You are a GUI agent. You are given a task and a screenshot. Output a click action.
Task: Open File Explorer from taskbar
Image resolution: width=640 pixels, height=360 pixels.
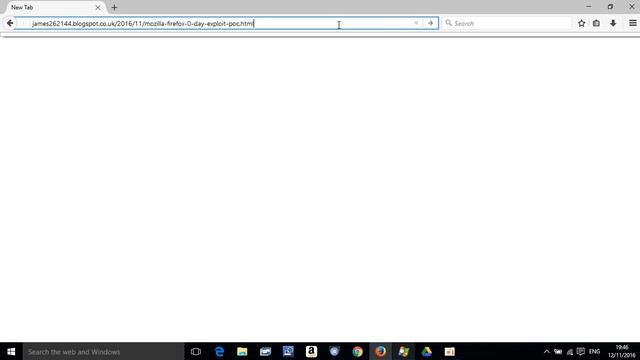coord(242,351)
